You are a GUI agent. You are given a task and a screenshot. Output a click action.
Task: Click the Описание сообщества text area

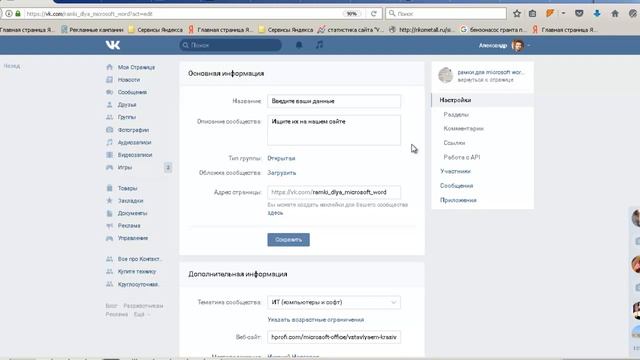click(334, 130)
